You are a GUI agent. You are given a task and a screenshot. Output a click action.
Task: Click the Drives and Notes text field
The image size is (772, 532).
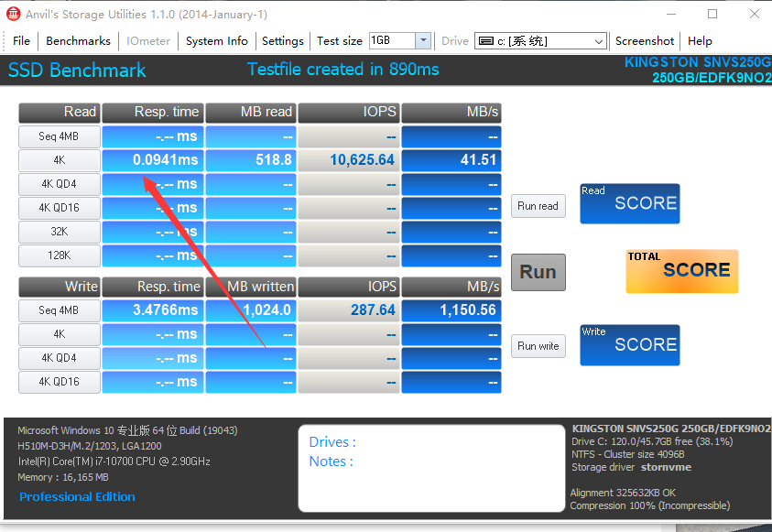pos(430,468)
